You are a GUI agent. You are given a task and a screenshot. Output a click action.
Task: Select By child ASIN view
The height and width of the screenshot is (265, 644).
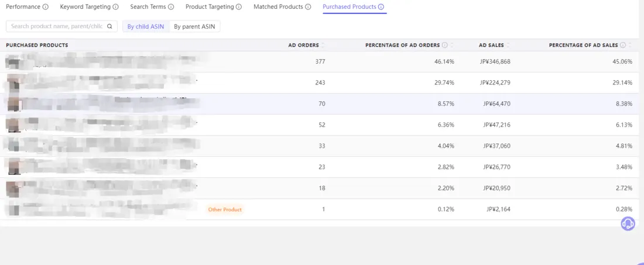coord(146,27)
